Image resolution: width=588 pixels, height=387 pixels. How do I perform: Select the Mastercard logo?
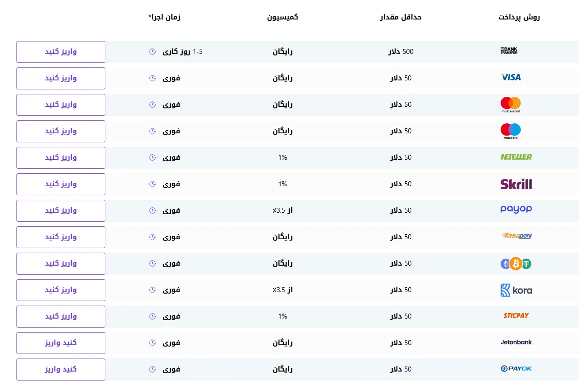(510, 104)
